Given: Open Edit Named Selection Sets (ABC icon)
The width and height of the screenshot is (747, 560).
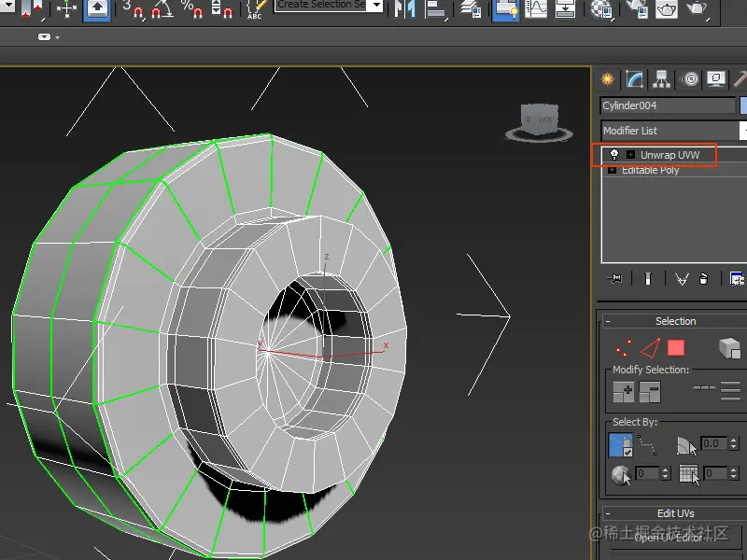Looking at the screenshot, I should [x=257, y=9].
